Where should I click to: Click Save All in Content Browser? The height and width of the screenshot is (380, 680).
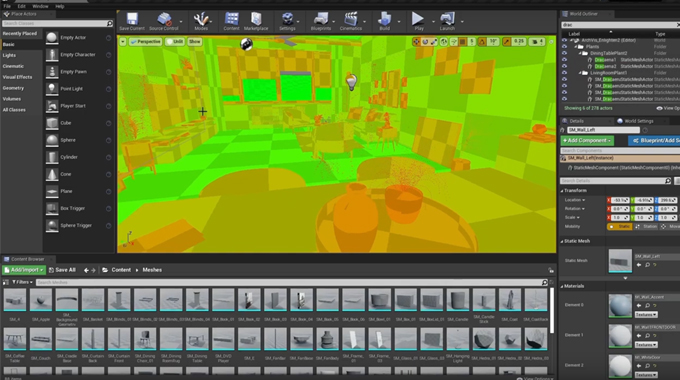click(x=62, y=270)
